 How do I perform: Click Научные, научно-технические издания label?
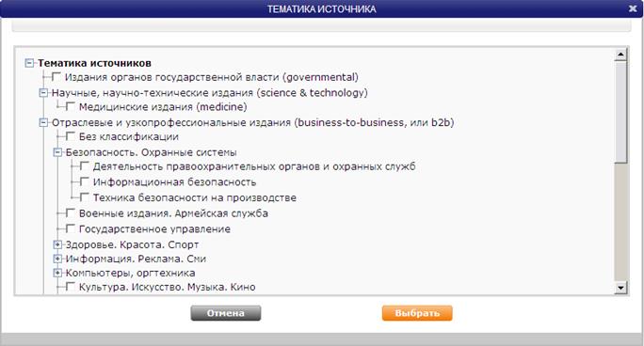tap(209, 93)
